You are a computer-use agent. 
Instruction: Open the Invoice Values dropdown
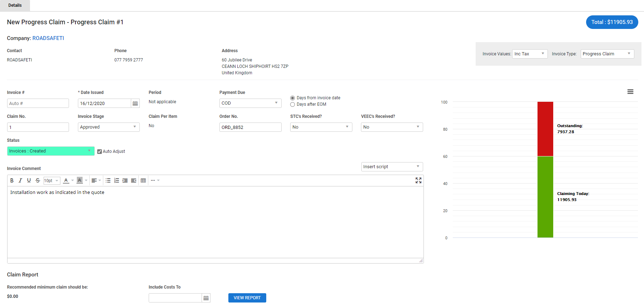pyautogui.click(x=530, y=54)
